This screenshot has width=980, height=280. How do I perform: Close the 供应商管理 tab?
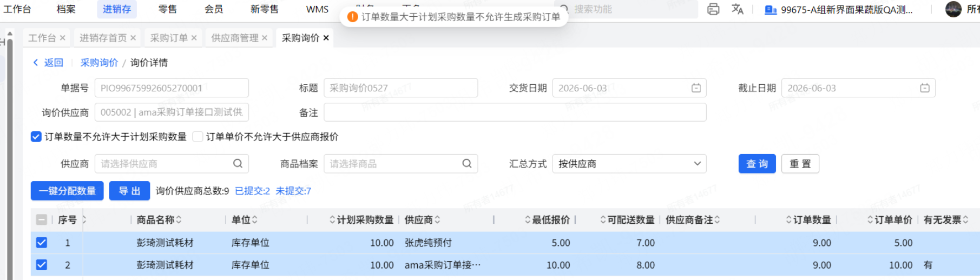click(x=264, y=38)
